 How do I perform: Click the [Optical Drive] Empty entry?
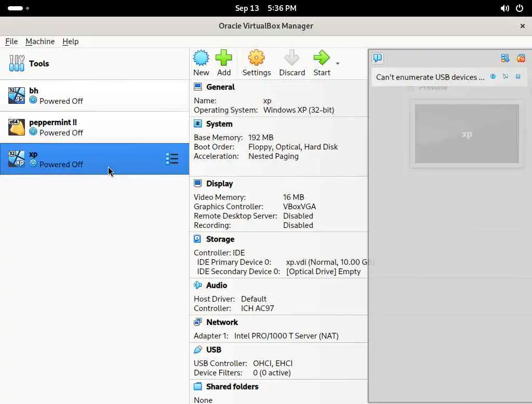[323, 272]
